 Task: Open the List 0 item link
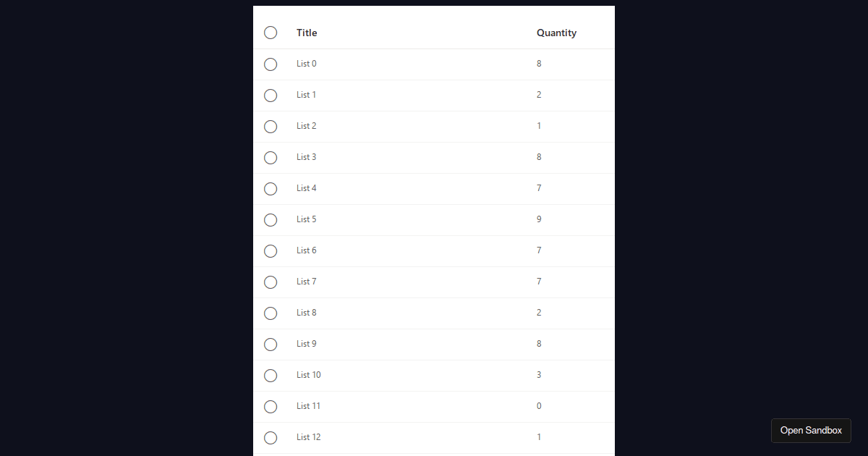[306, 64]
